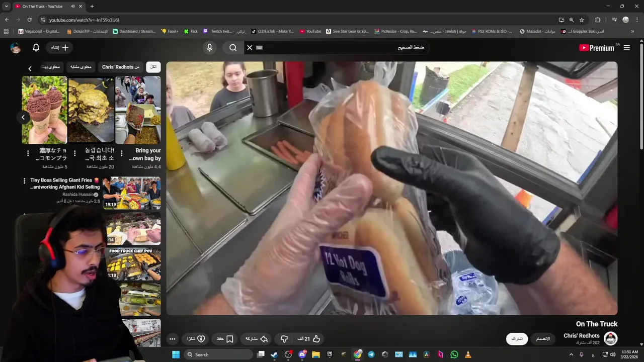
Task: Reload the page with browser refresh
Action: [x=29, y=20]
